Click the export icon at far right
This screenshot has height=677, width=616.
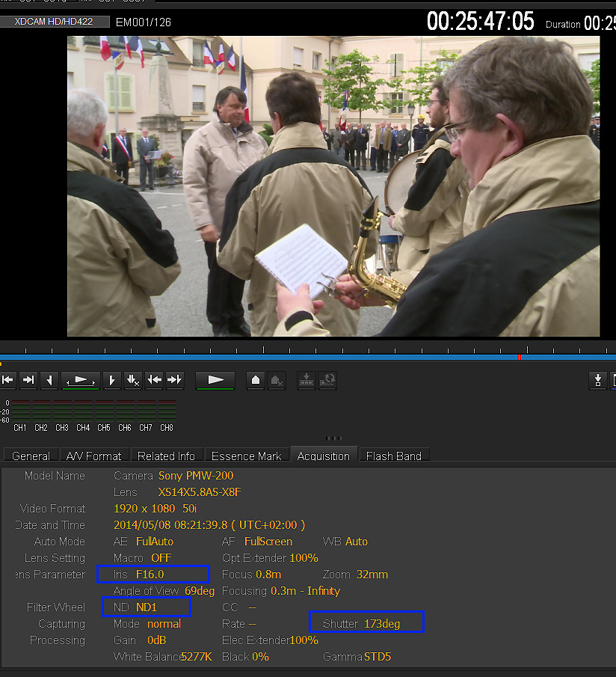[x=598, y=380]
